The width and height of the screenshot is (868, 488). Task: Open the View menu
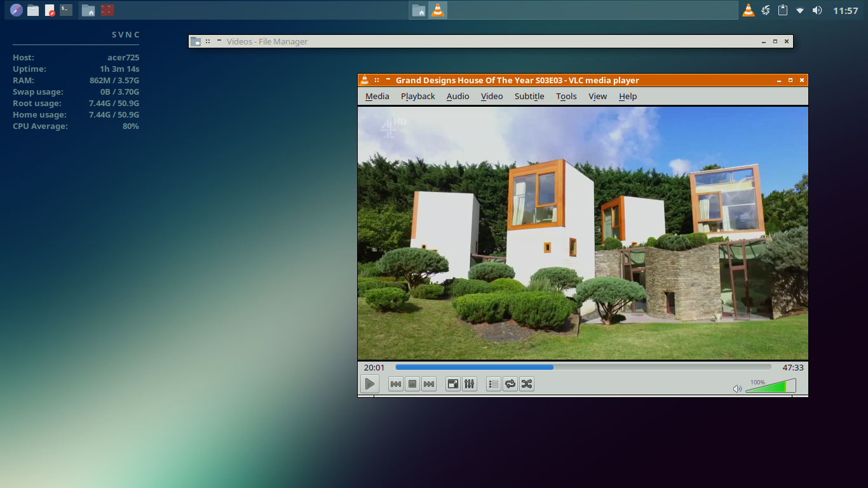point(598,97)
